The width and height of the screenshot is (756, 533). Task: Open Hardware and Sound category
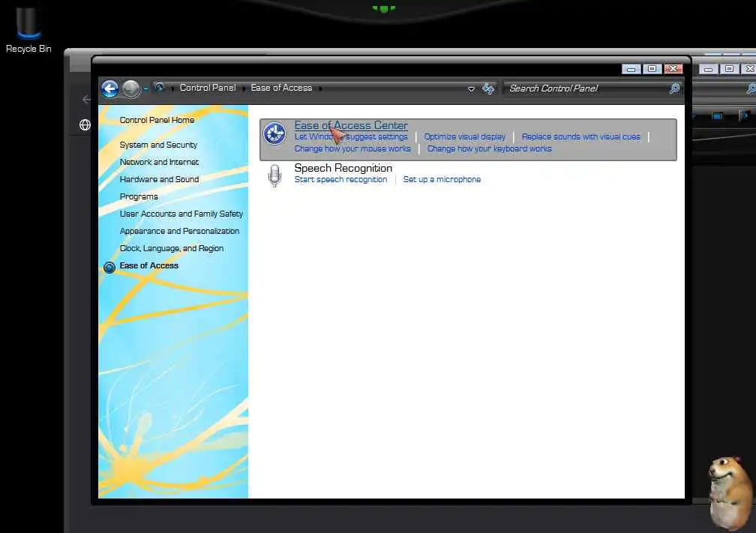159,179
